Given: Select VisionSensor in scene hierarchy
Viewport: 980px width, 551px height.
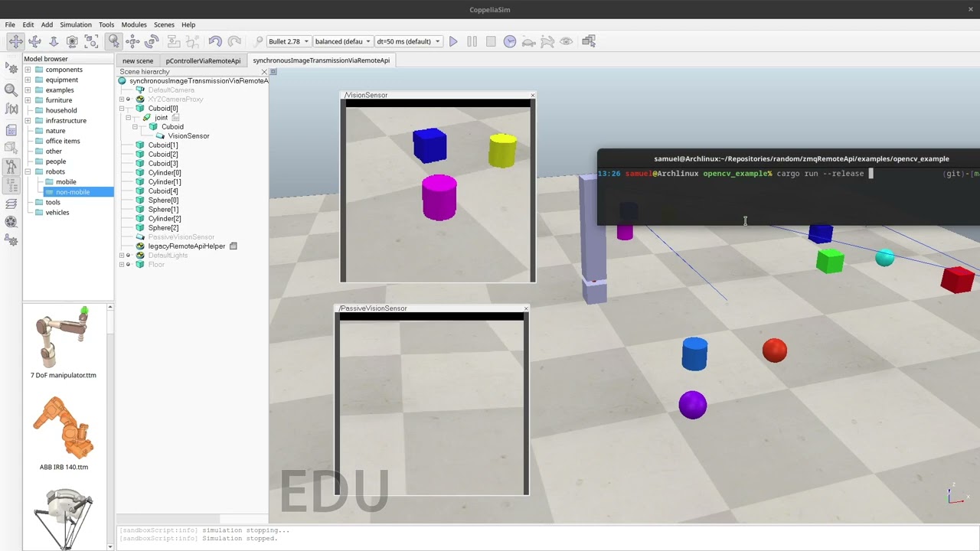Looking at the screenshot, I should click(x=188, y=136).
